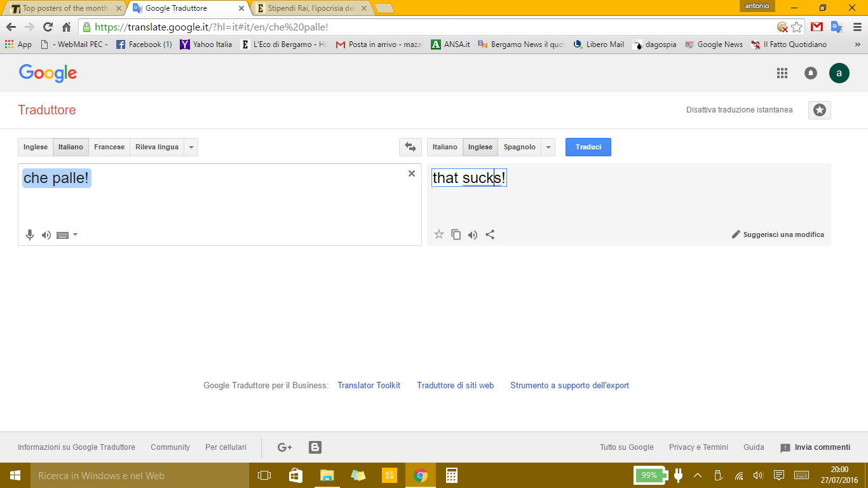Select Spagnolo as target language
Screen dimensions: 868x488
(520, 147)
